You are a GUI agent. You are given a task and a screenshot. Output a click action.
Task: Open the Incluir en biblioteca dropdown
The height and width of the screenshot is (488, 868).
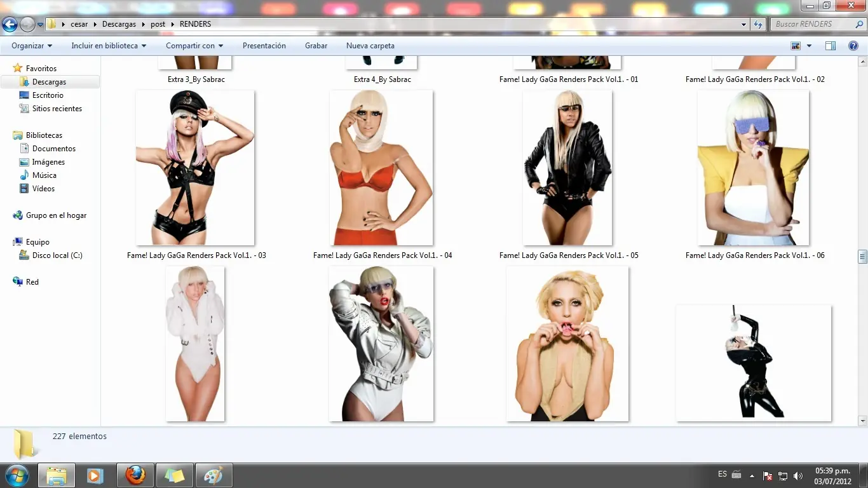pyautogui.click(x=109, y=46)
